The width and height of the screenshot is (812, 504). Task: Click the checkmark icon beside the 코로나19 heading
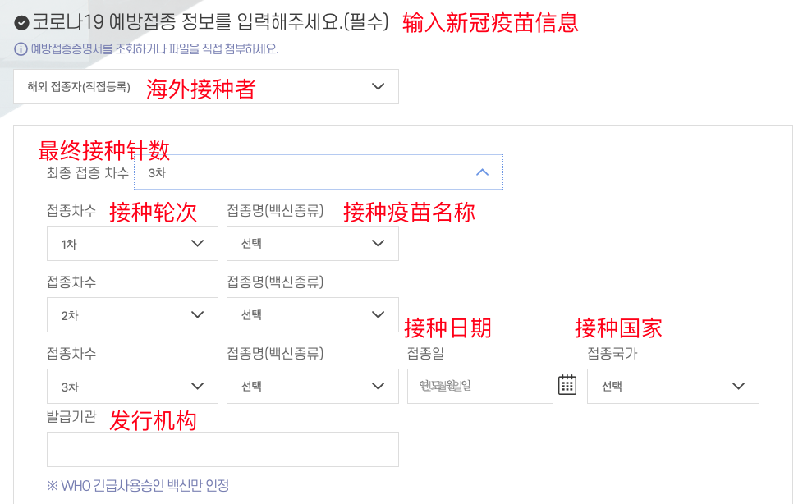tap(21, 23)
